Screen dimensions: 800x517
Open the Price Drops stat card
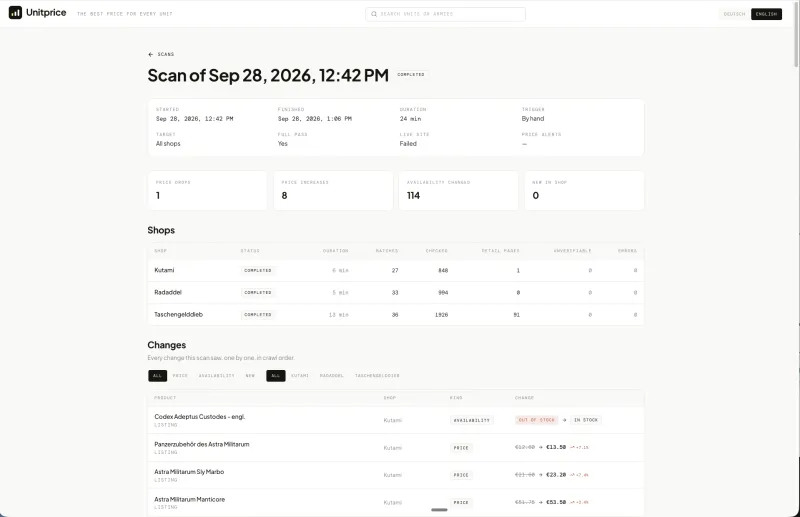[207, 190]
